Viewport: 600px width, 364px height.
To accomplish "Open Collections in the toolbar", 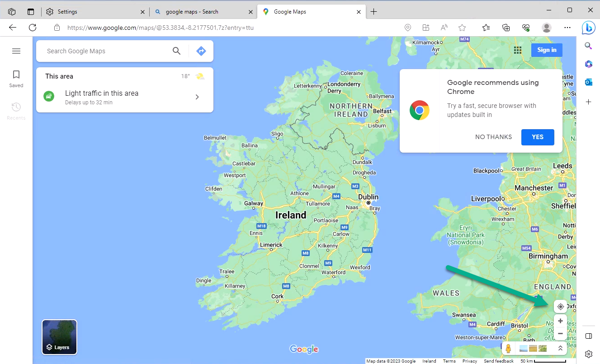I will (506, 28).
